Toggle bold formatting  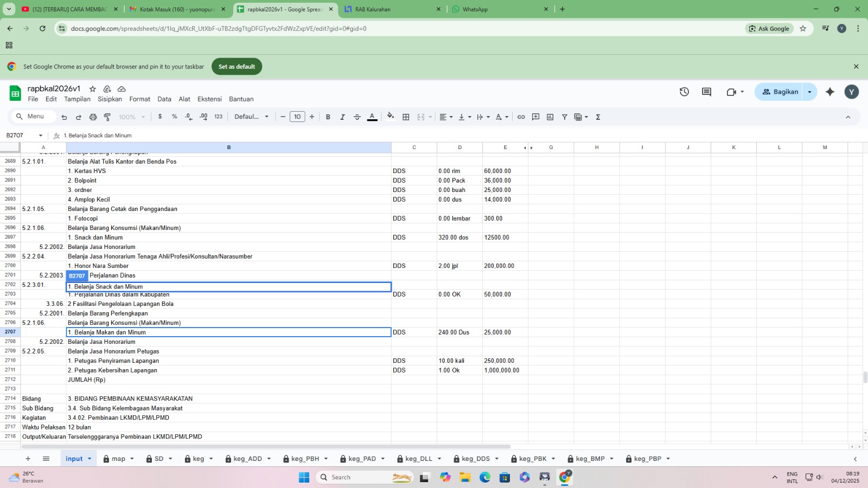[x=328, y=117]
